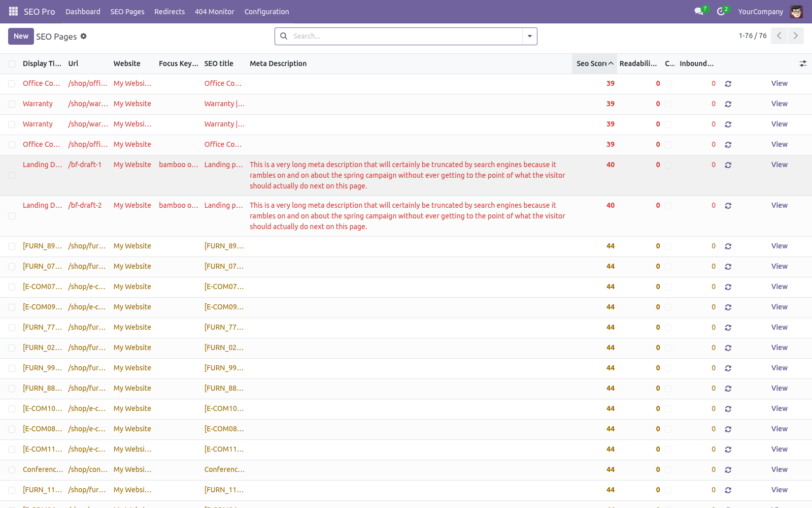
Task: Open the Redirects menu
Action: [x=170, y=12]
